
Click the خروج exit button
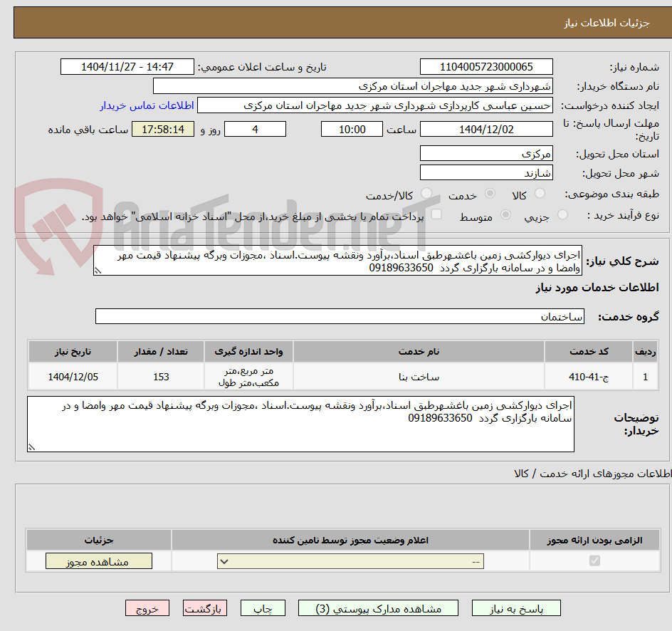147,608
